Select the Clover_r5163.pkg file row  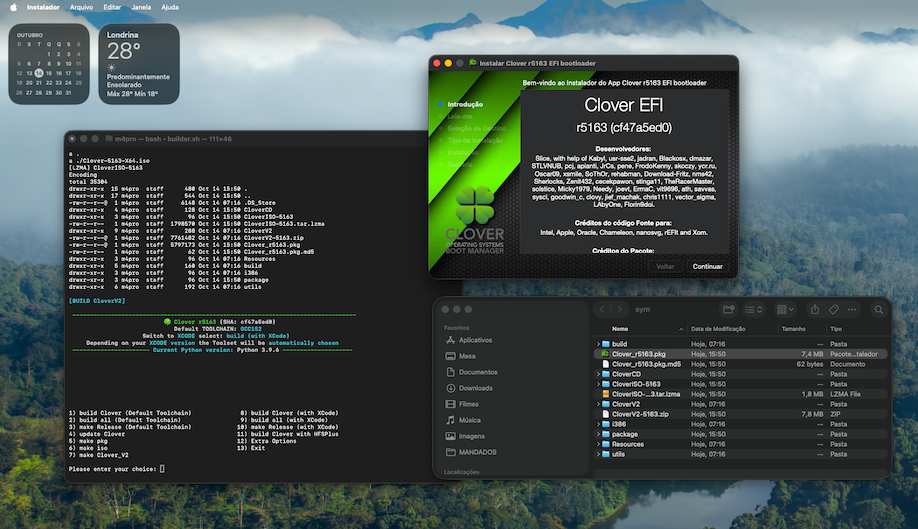740,354
